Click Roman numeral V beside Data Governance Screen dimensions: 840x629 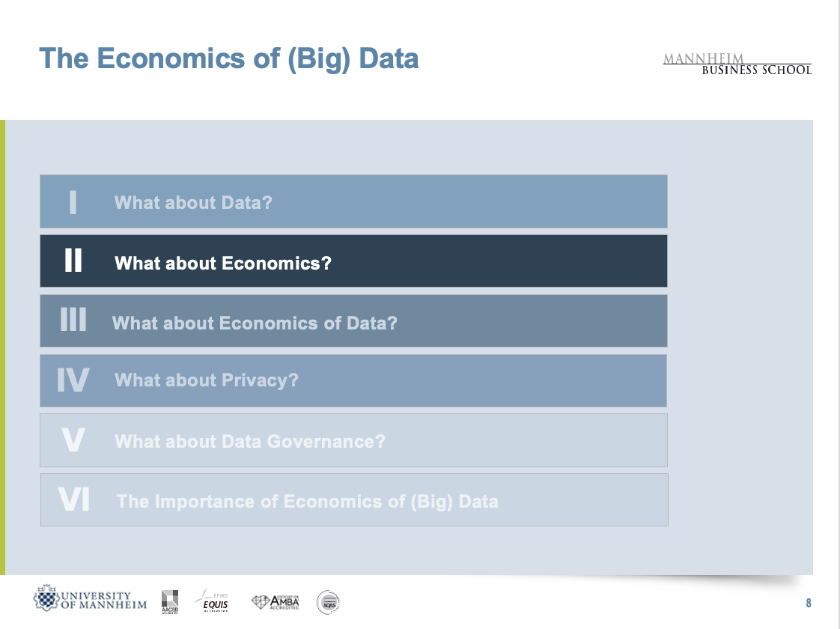coord(73,440)
